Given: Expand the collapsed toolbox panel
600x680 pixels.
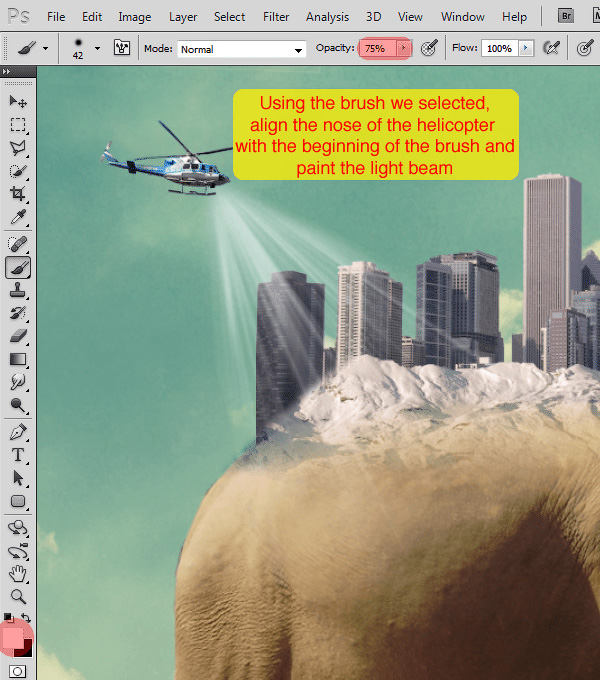Looking at the screenshot, I should point(6,71).
